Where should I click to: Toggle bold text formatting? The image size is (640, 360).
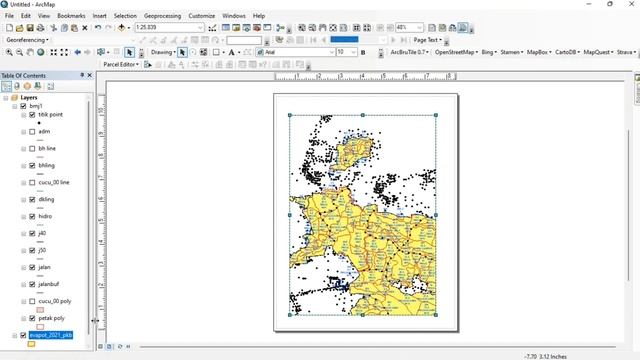[363, 52]
